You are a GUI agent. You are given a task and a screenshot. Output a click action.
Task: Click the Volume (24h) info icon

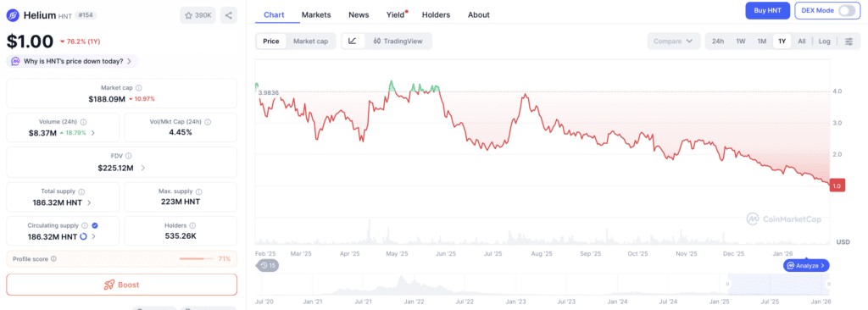click(83, 122)
